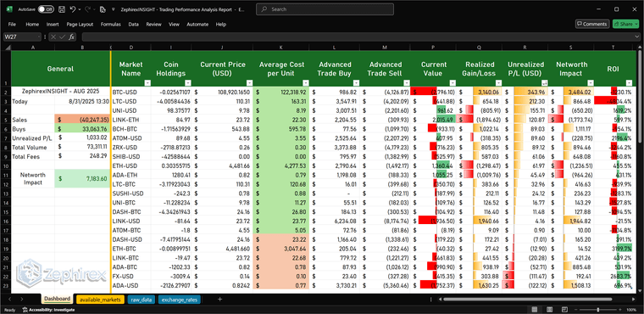
Task: Expand the Name Box dropdown
Action: [39, 37]
